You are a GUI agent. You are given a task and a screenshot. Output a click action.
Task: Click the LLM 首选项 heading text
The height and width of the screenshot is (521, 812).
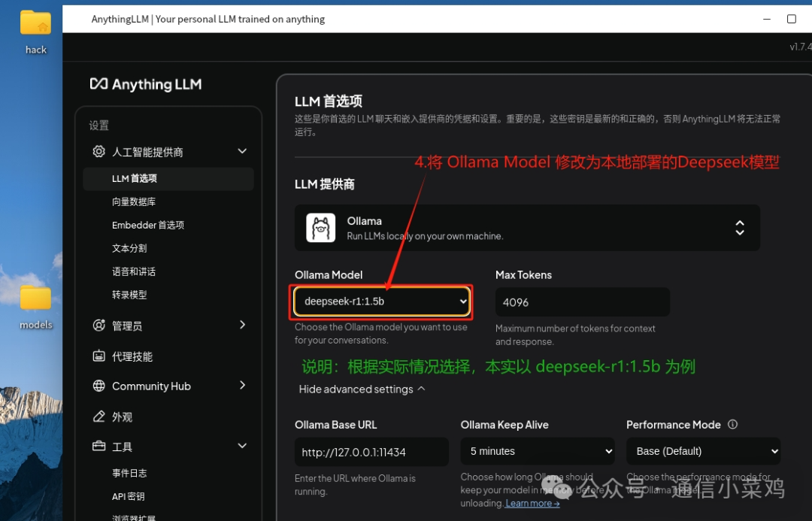(329, 101)
